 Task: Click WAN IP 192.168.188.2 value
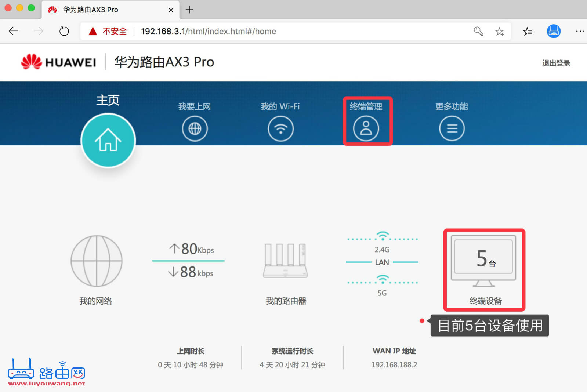[394, 365]
